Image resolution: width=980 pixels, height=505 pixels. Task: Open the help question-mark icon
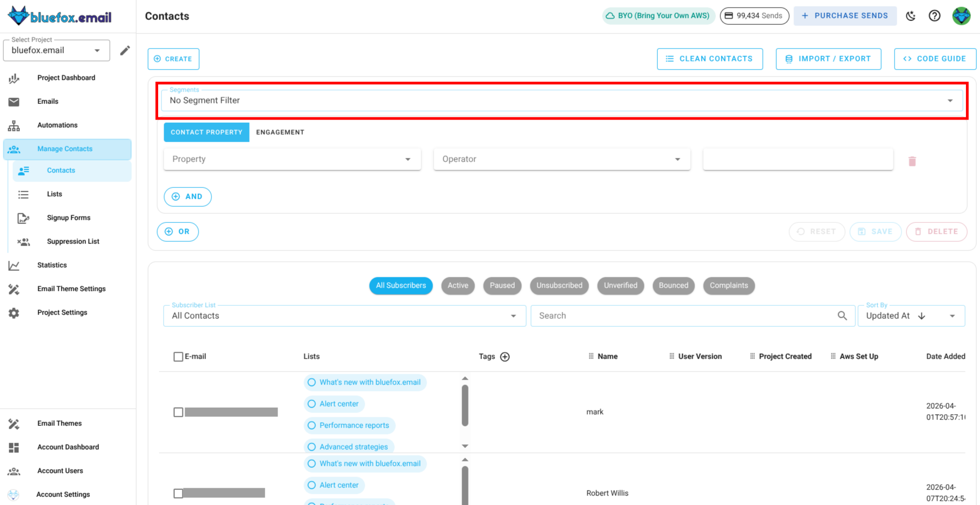click(x=935, y=16)
